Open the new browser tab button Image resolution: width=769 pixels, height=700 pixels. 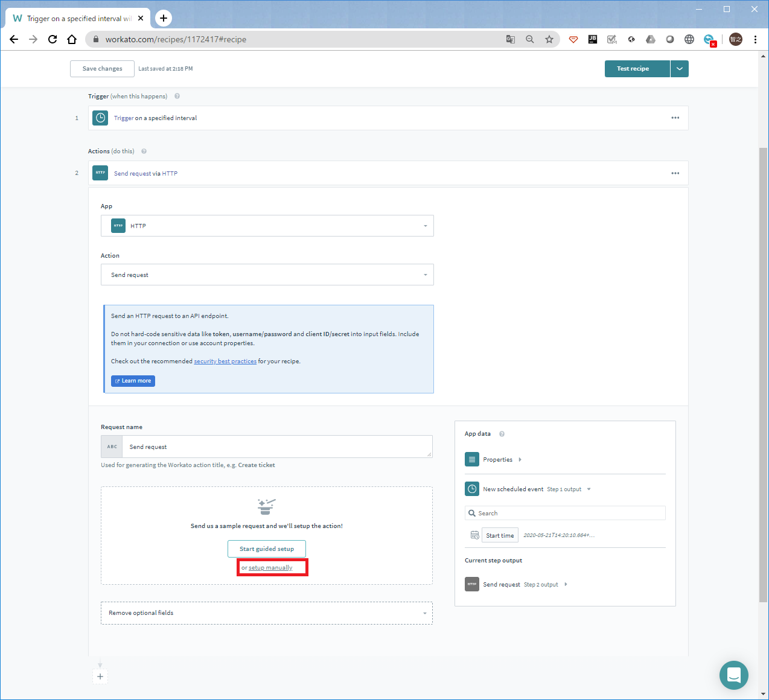(x=164, y=18)
